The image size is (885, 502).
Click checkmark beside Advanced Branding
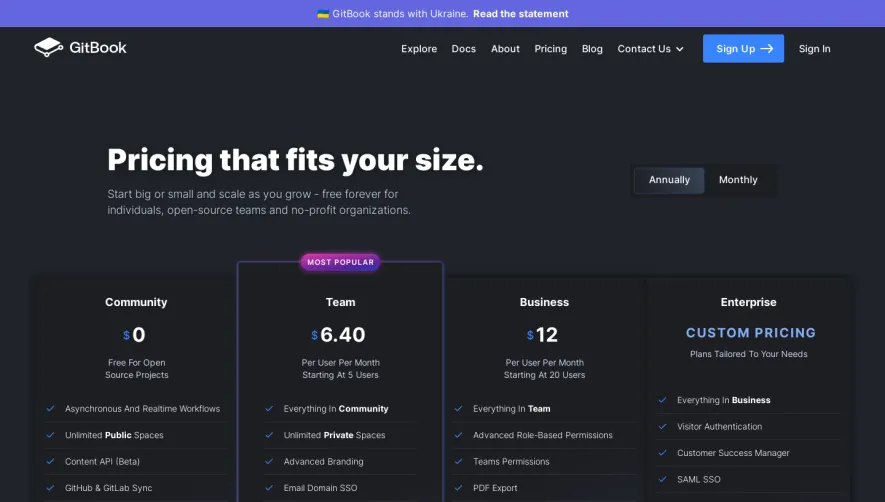[269, 461]
